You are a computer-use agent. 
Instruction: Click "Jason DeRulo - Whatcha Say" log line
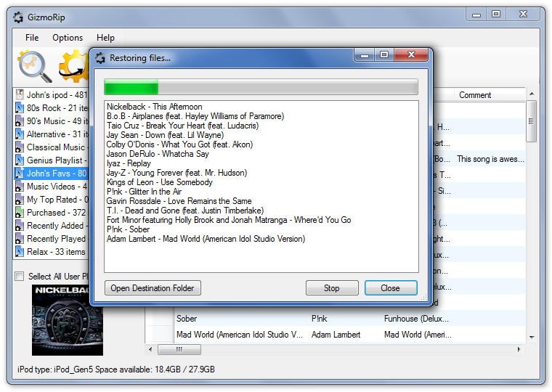(158, 154)
